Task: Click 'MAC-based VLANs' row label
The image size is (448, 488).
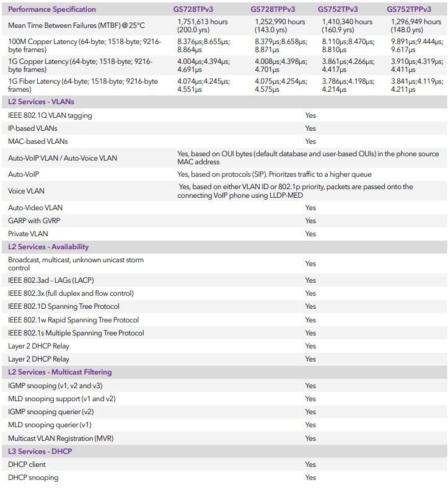Action: click(x=38, y=141)
